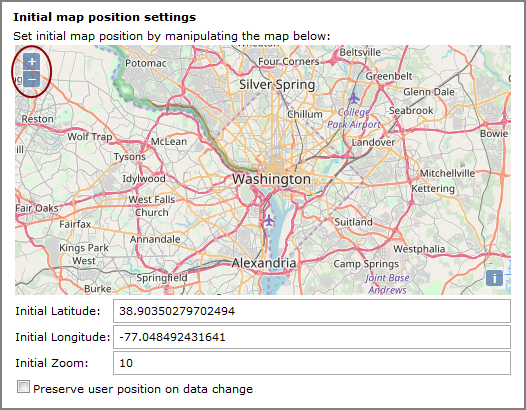
Task: Enable Preserve user position on data change
Action: click(23, 387)
